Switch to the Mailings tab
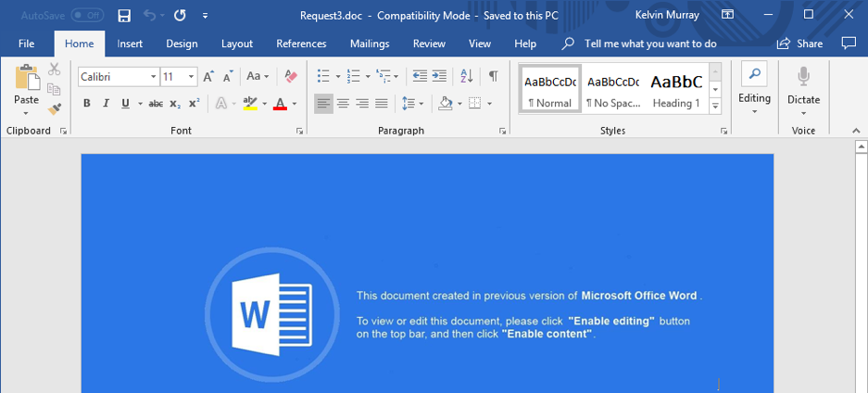 (370, 44)
